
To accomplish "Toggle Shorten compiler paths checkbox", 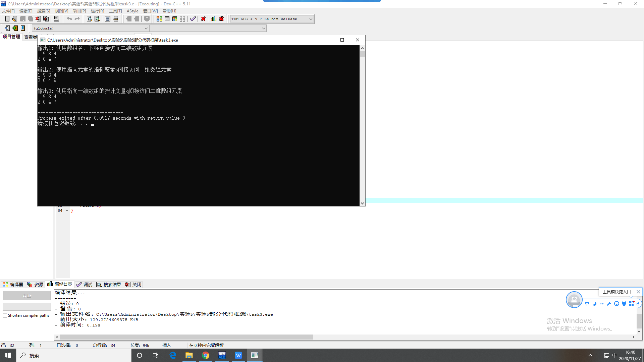I will coord(5,315).
